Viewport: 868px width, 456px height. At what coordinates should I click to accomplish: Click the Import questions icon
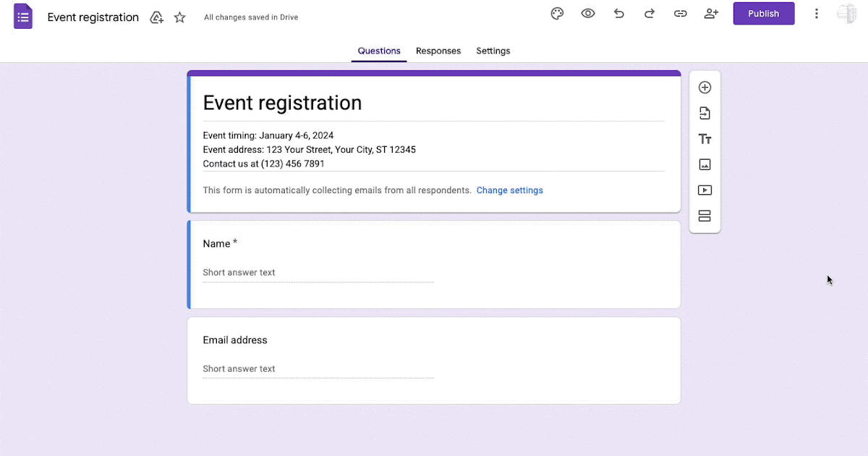pos(705,114)
